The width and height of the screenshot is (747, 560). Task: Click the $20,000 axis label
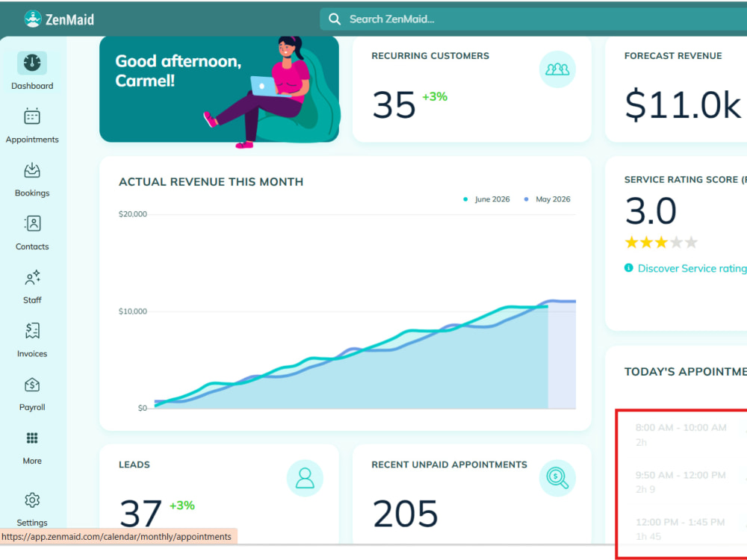133,214
